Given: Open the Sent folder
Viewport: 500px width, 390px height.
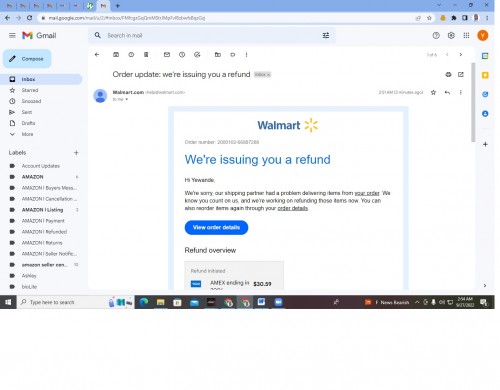Looking at the screenshot, I should point(27,112).
